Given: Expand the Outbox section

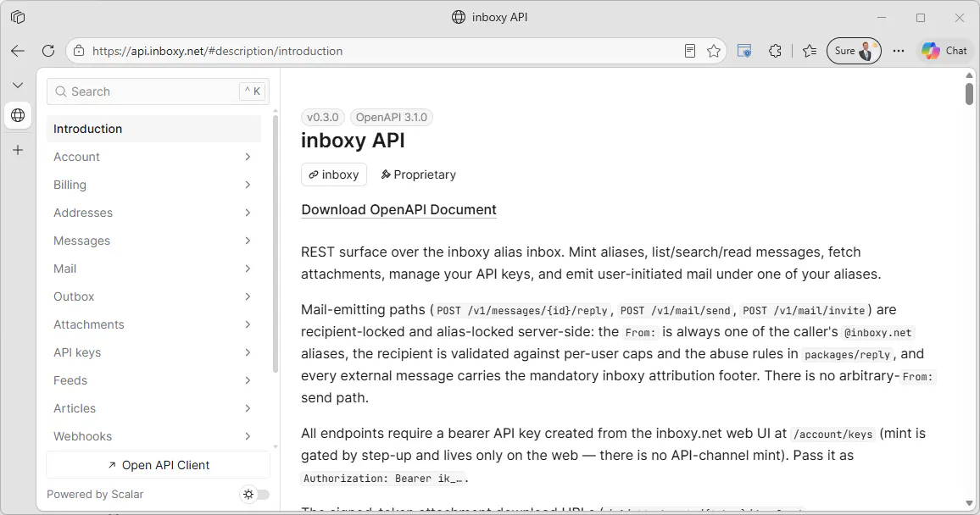Looking at the screenshot, I should 153,296.
